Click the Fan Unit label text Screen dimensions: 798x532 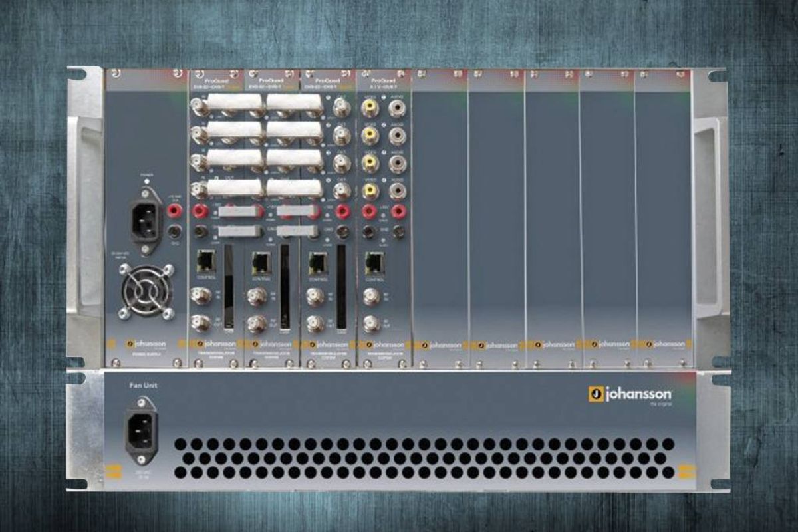[142, 386]
